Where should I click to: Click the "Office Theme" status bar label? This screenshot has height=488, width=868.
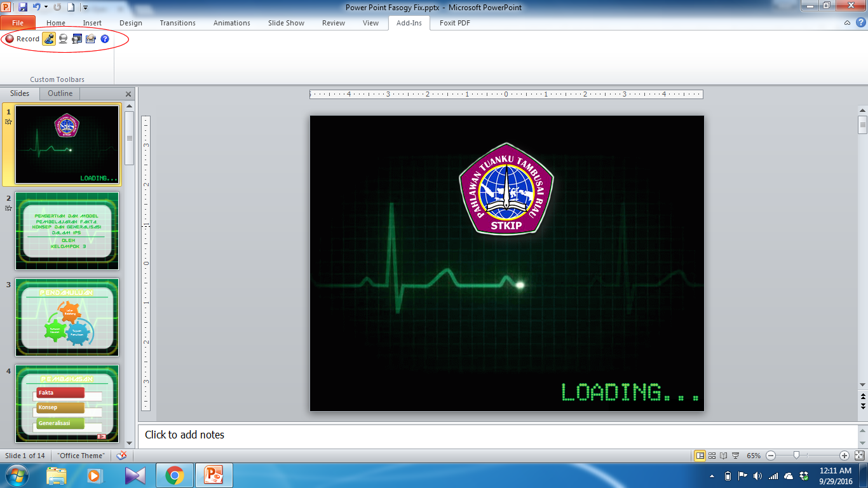point(81,456)
